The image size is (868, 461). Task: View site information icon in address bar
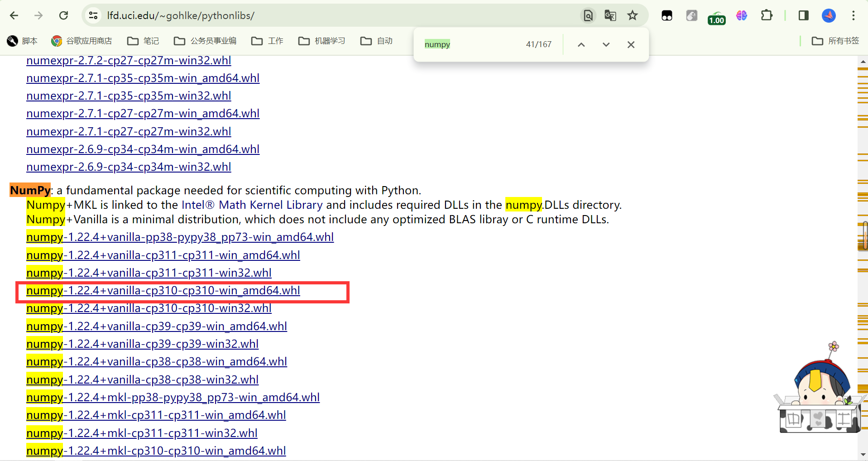(93, 16)
